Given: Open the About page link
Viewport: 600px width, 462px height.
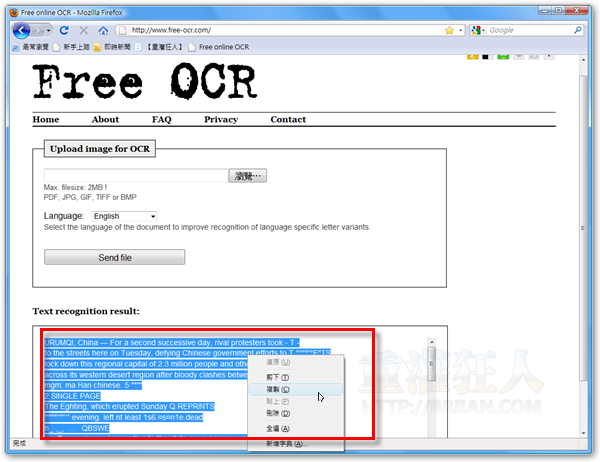Looking at the screenshot, I should tap(105, 119).
